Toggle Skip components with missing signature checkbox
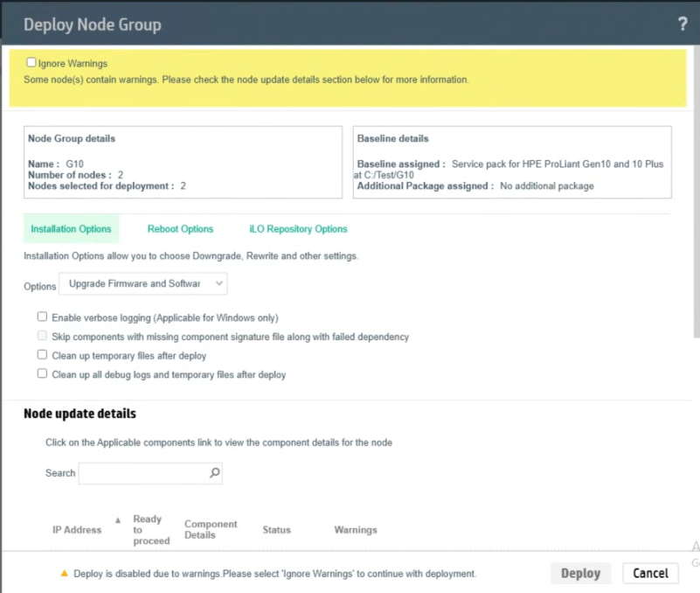 click(x=42, y=336)
